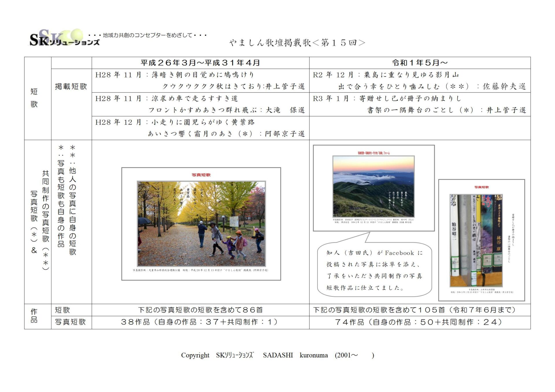Click vertical note ＊：写真も短歌も自身の作品

tap(61, 196)
